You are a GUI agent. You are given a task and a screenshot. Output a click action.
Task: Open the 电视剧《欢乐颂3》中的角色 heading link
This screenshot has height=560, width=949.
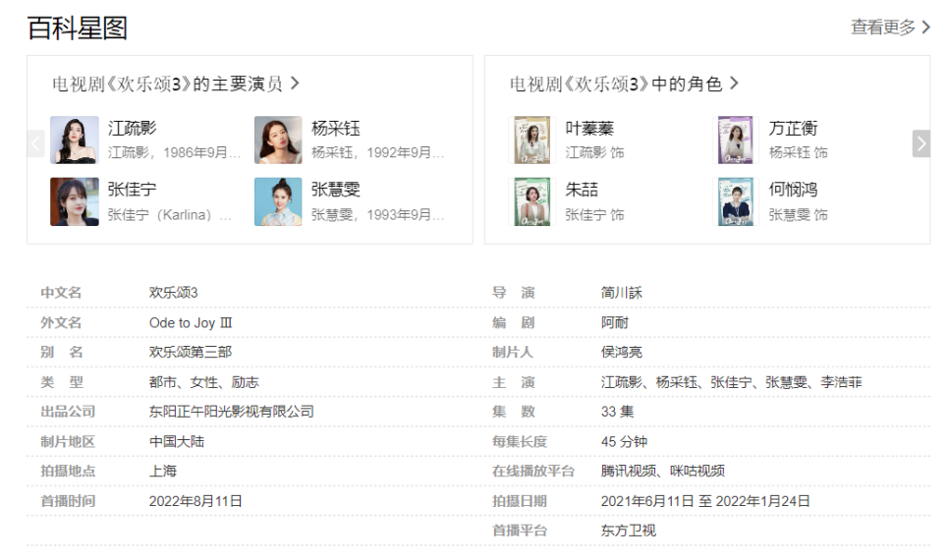[x=624, y=84]
